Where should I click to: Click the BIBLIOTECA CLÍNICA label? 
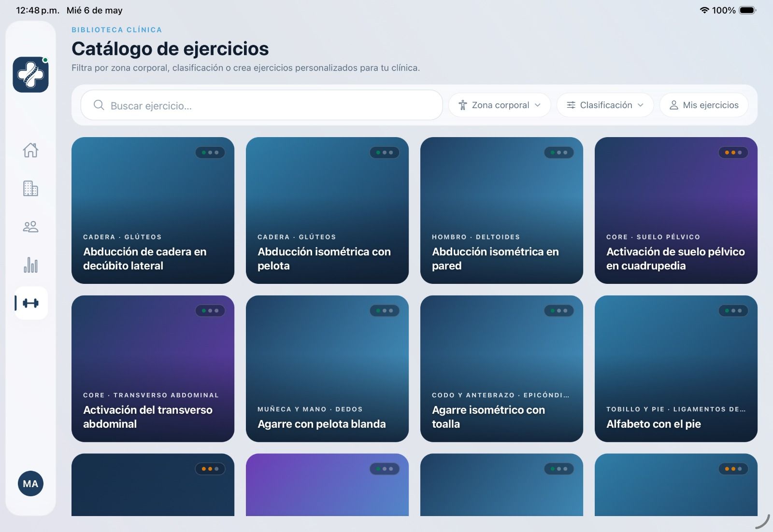(117, 30)
